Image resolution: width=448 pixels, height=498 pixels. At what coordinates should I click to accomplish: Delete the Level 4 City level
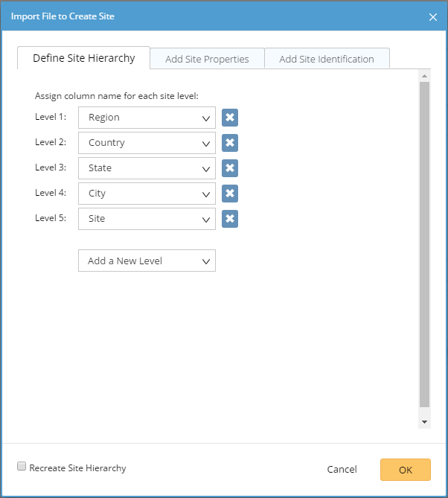[x=230, y=194]
